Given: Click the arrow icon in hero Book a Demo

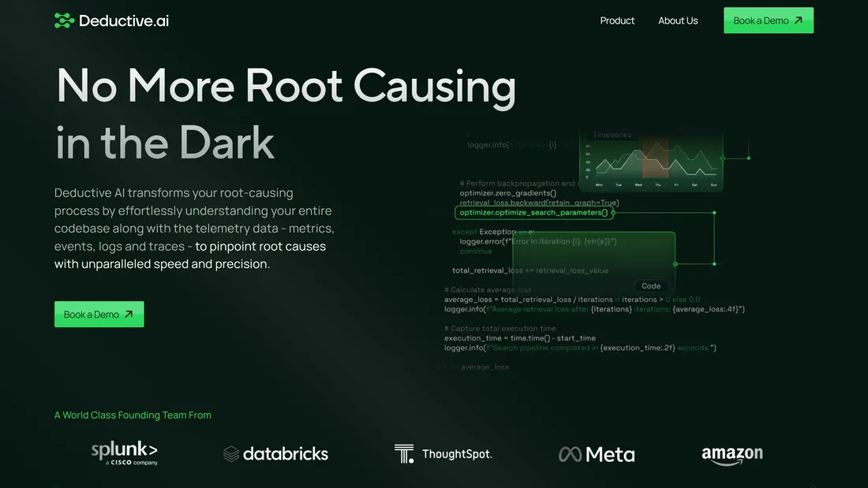Looking at the screenshot, I should tap(129, 315).
